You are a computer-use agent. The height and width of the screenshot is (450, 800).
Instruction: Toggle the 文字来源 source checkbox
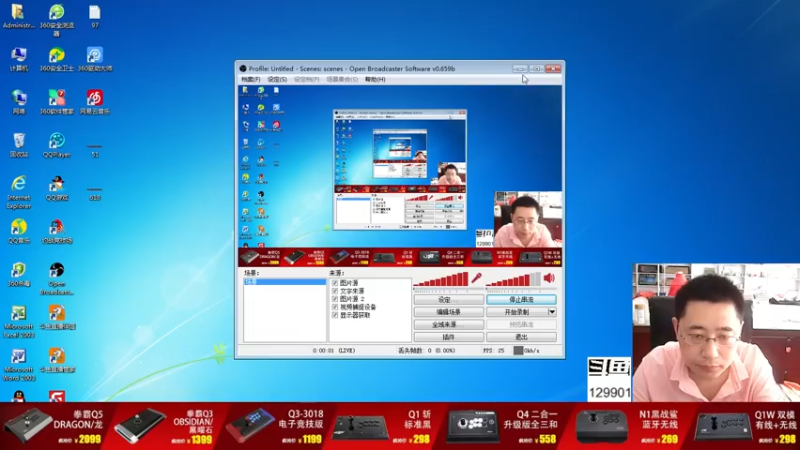coord(335,291)
